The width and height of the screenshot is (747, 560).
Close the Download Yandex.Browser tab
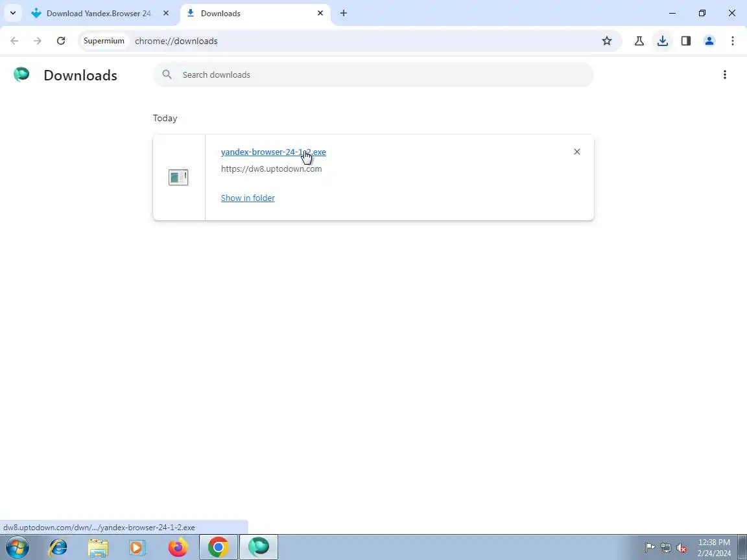point(166,14)
